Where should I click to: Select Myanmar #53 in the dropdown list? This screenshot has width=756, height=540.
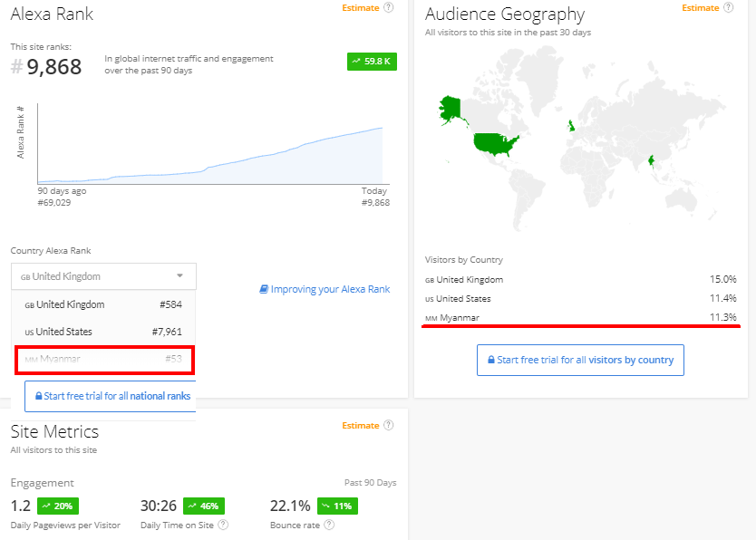[x=104, y=360]
